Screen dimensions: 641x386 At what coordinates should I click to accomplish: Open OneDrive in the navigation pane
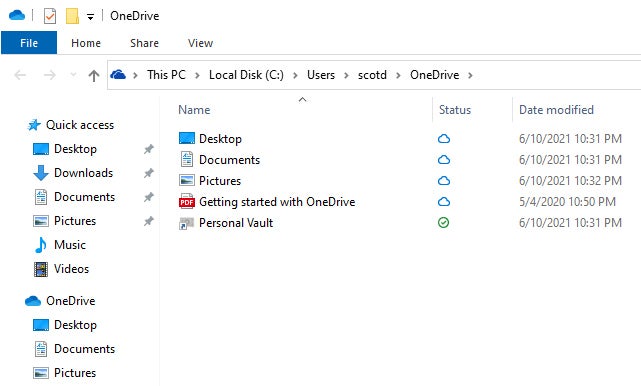click(71, 301)
